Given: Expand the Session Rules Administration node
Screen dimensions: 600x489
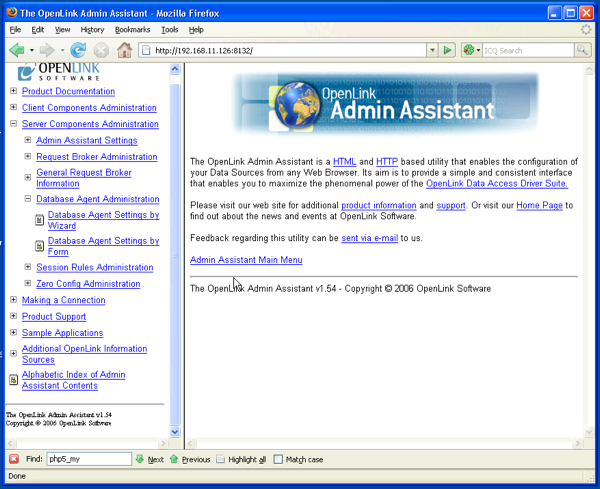Looking at the screenshot, I should (x=28, y=267).
